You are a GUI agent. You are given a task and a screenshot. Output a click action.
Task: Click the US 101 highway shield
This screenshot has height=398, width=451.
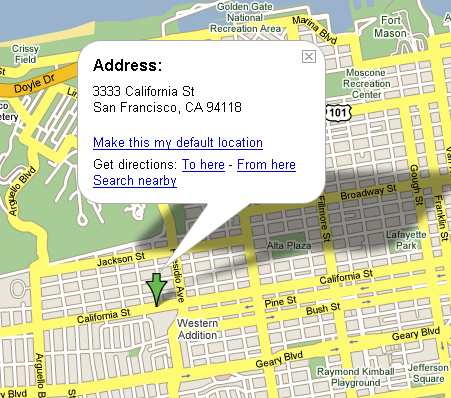click(x=338, y=113)
